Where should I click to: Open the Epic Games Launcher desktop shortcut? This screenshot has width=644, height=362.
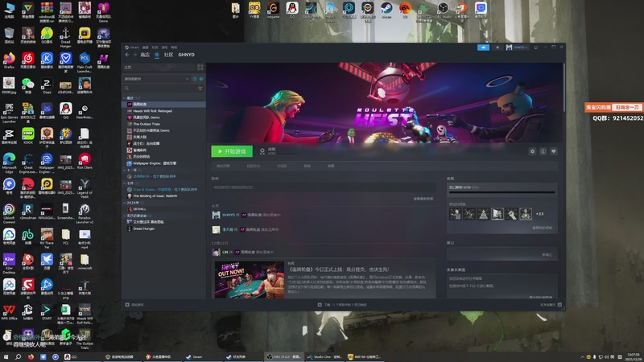[x=9, y=113]
